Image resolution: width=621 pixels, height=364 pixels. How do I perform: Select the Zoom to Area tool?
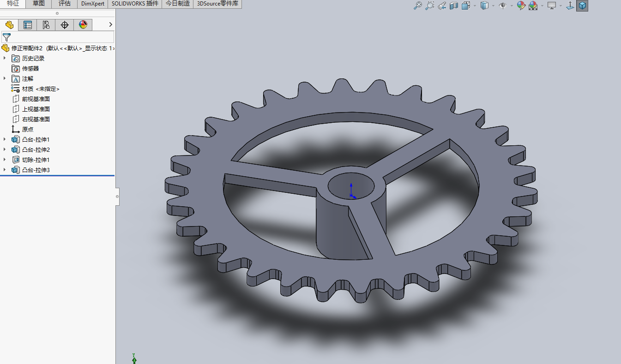(x=430, y=6)
